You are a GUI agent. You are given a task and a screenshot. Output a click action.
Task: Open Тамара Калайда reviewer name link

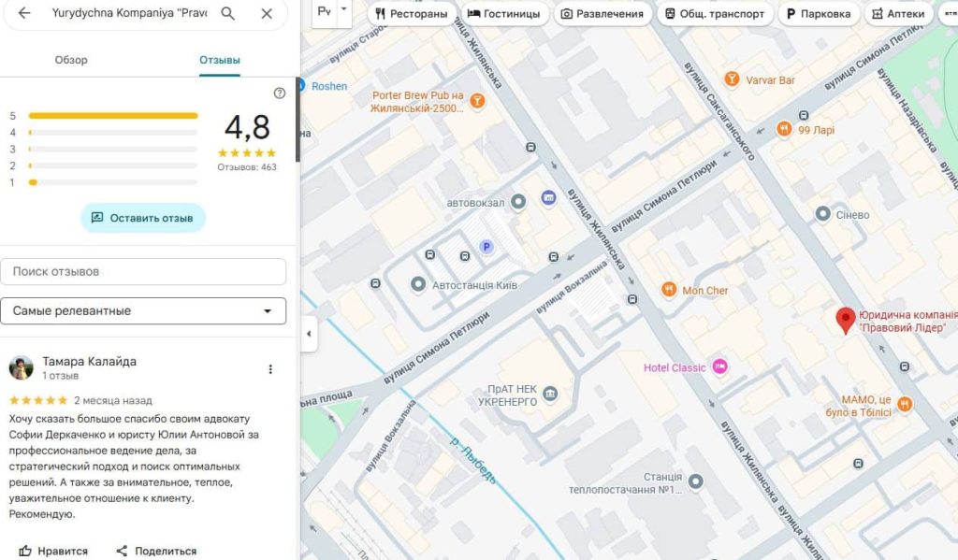tap(89, 361)
